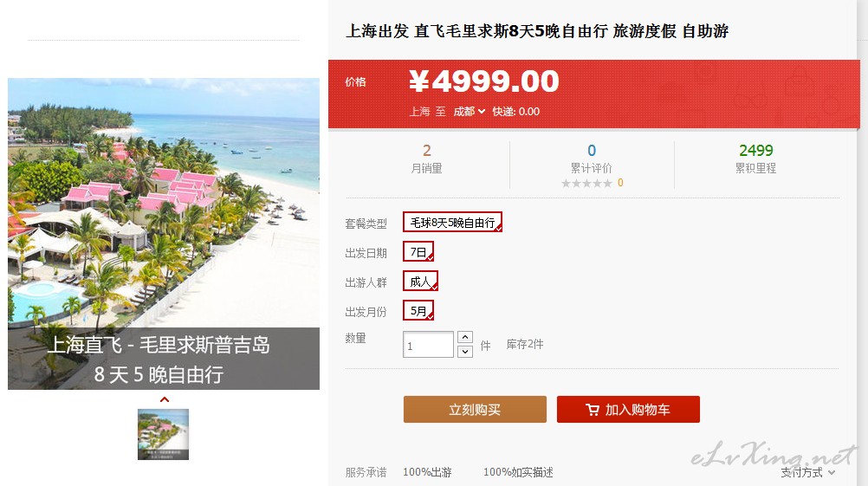Viewport: 868px width, 486px height.
Task: Click the large Mauritius resort photo
Action: click(164, 234)
